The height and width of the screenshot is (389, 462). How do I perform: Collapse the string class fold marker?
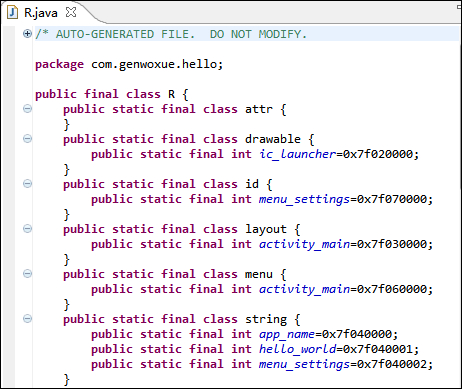point(27,318)
